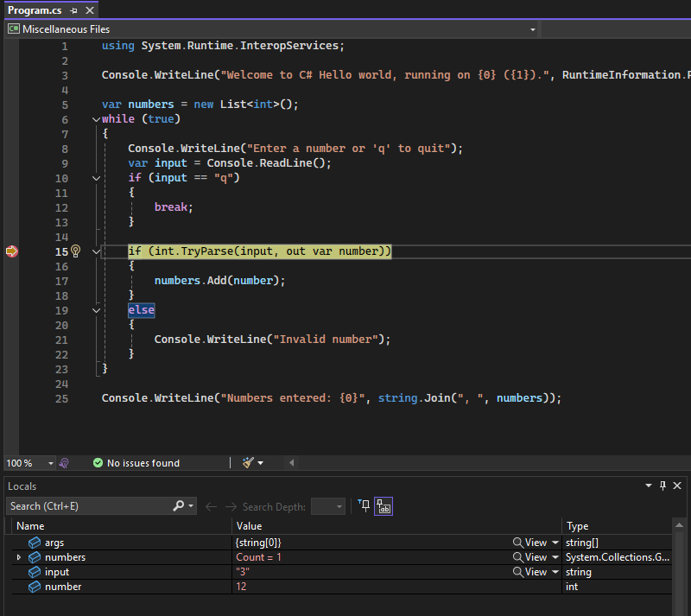Open the Search Depth dropdown
This screenshot has height=616, width=691.
tap(326, 508)
